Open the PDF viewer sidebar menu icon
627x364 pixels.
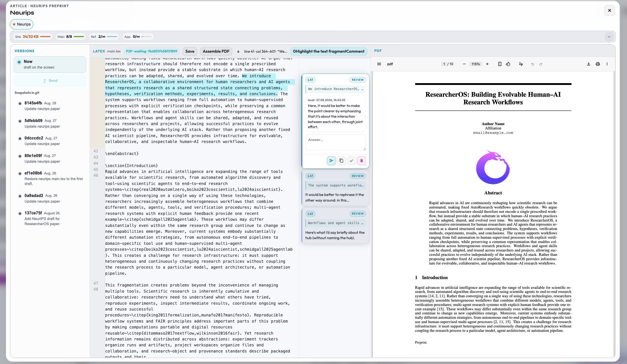pyautogui.click(x=379, y=64)
